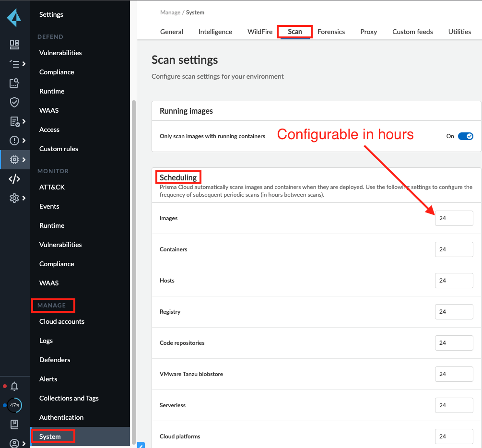Open Cloud accounts under Manage
The width and height of the screenshot is (482, 448).
(62, 321)
